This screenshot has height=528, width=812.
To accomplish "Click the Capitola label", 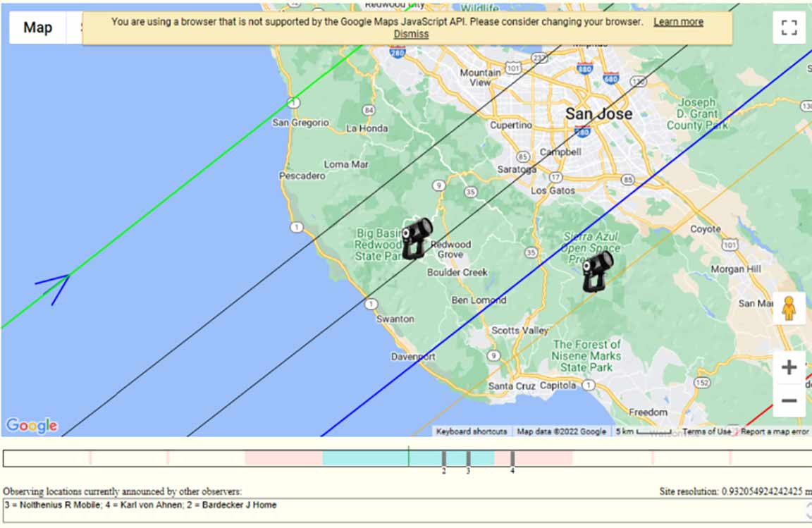I will pos(558,385).
